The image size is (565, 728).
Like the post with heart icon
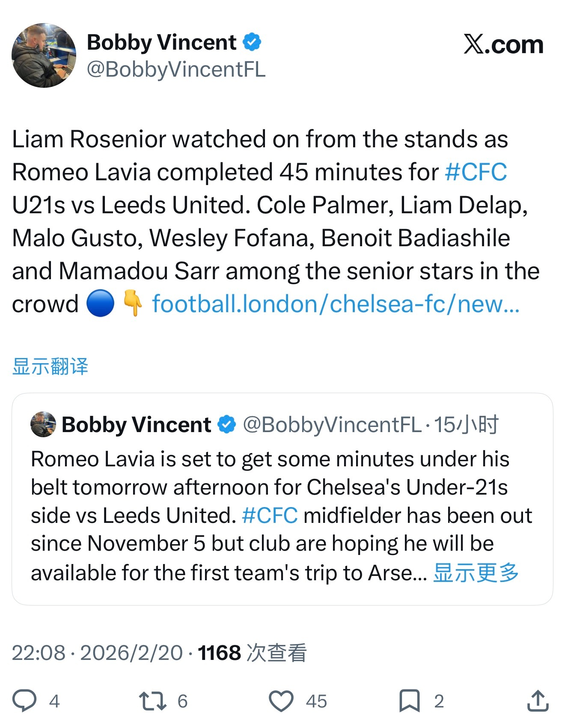point(281,701)
